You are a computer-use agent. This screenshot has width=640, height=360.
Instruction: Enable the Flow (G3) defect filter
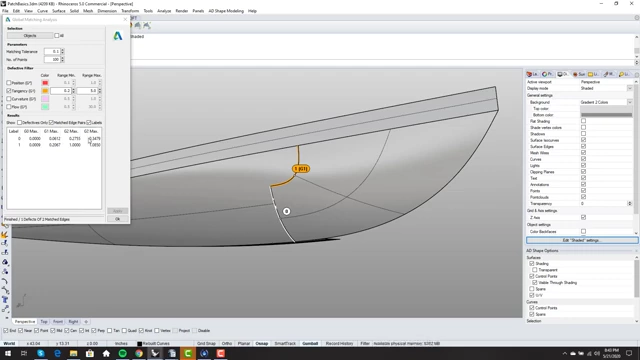click(x=9, y=107)
